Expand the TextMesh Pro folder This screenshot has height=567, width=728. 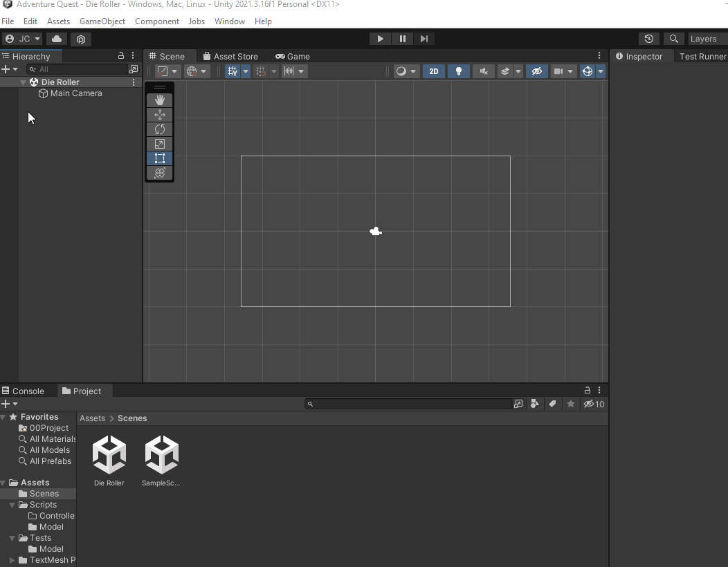[x=12, y=560]
